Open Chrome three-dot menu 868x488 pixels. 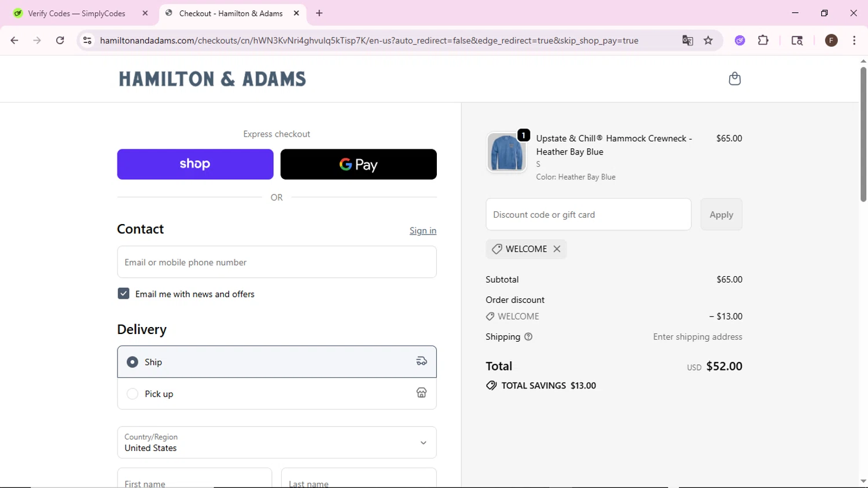coord(854,41)
